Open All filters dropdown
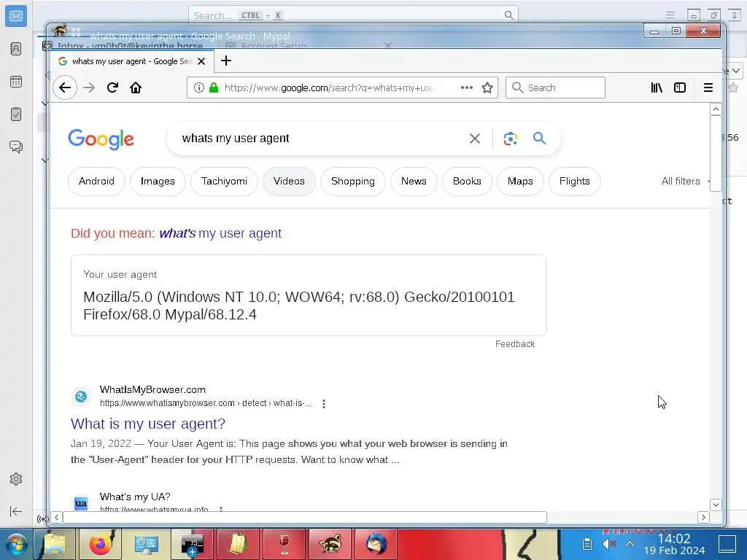The image size is (747, 560). click(x=685, y=182)
